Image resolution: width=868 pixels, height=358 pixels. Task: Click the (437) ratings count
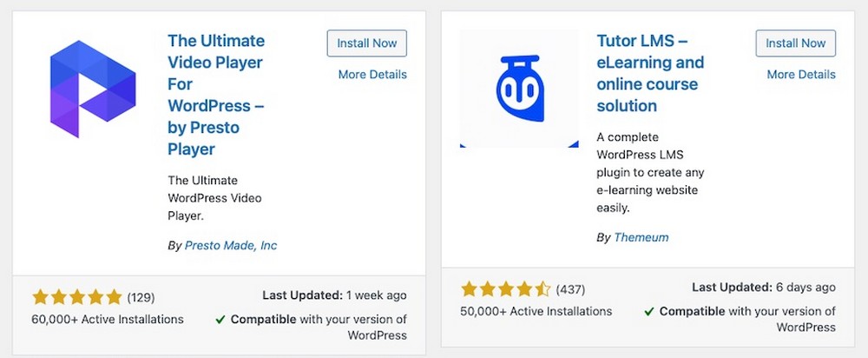[x=570, y=290]
